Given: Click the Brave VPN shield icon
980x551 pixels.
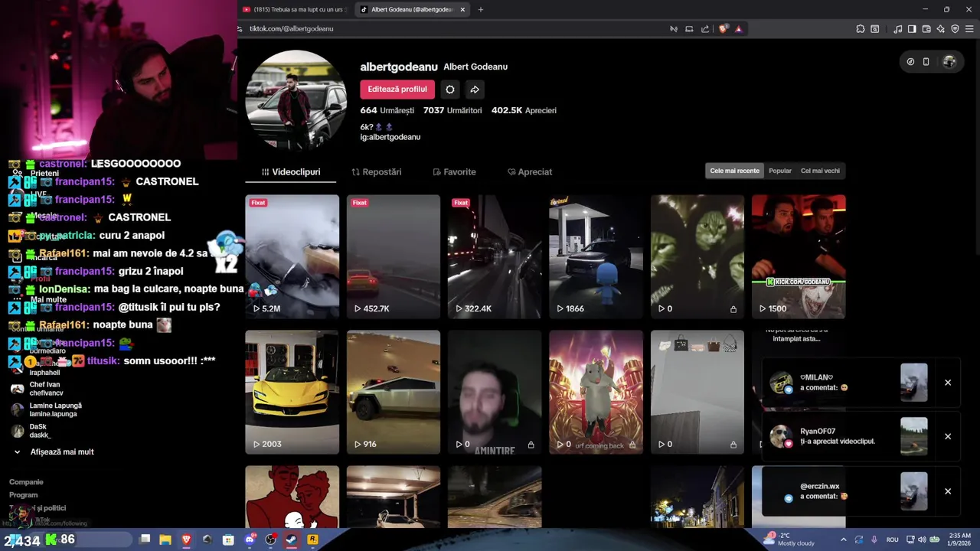Looking at the screenshot, I should [x=955, y=29].
